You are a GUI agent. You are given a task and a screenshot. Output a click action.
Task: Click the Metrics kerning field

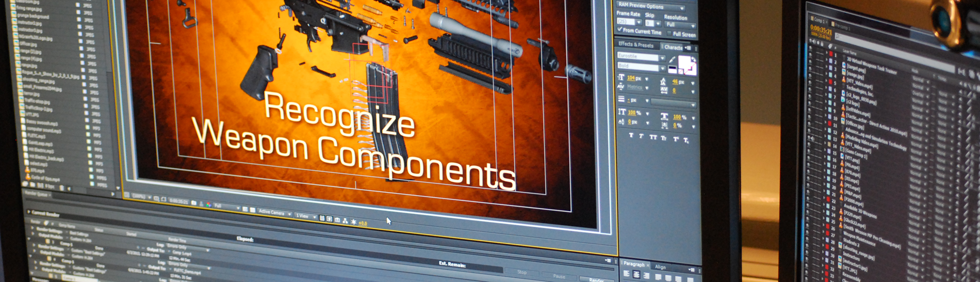click(x=634, y=87)
